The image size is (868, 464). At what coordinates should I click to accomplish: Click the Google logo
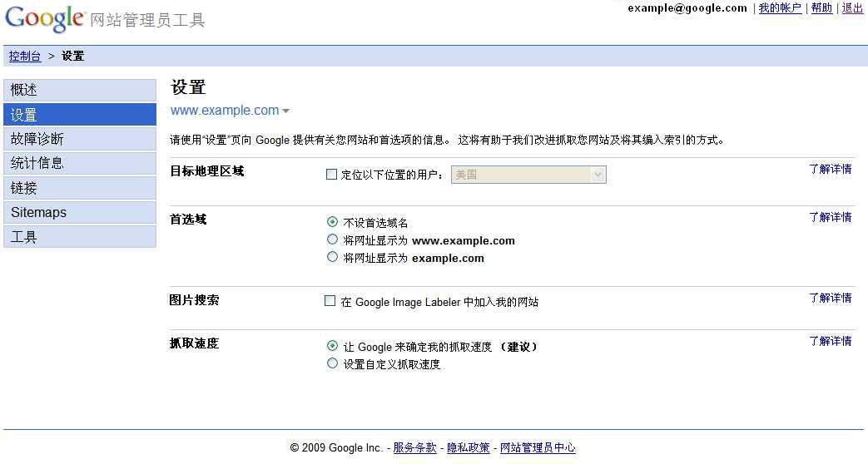[45, 19]
